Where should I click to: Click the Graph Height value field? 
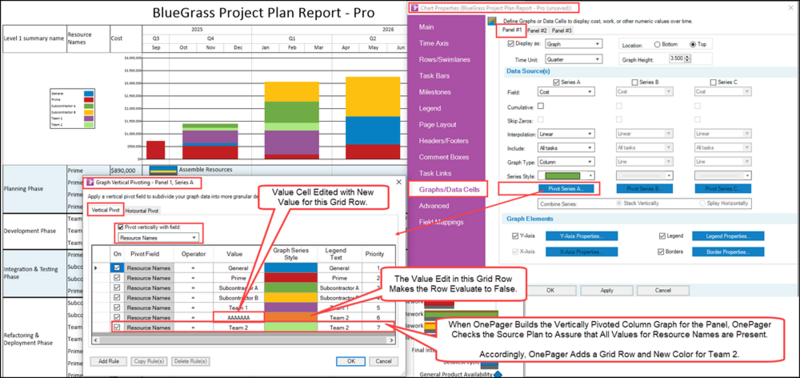pyautogui.click(x=677, y=59)
